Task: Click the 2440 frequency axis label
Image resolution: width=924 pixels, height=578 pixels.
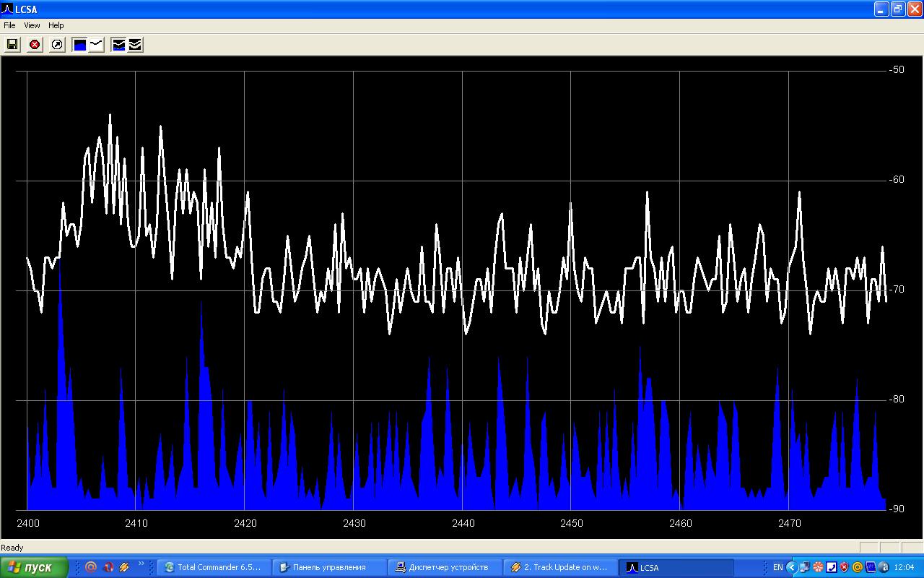Action: (x=463, y=523)
